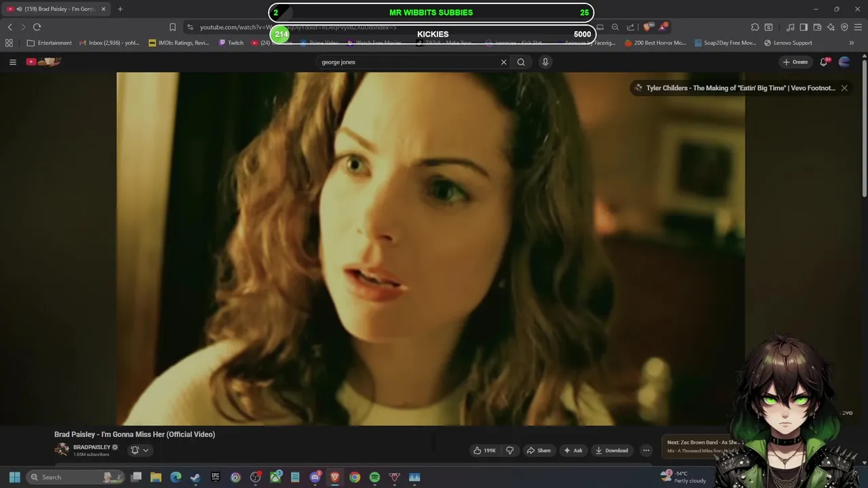Clear the 'george jones' search text
The height and width of the screenshot is (488, 868).
[x=503, y=62]
